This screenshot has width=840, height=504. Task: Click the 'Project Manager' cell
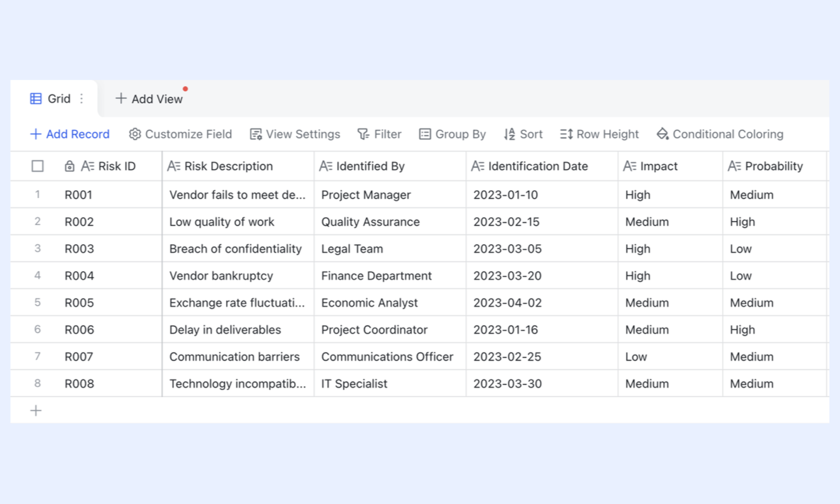(390, 194)
